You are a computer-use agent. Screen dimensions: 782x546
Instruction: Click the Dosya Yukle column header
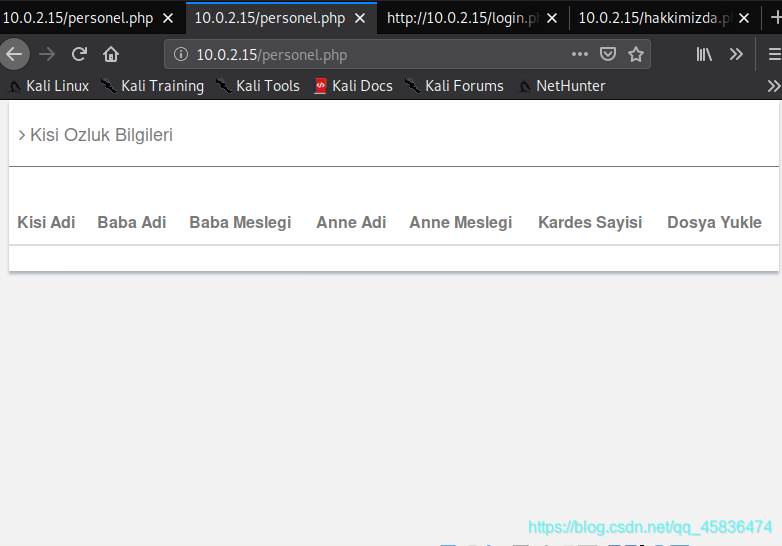[x=714, y=222]
